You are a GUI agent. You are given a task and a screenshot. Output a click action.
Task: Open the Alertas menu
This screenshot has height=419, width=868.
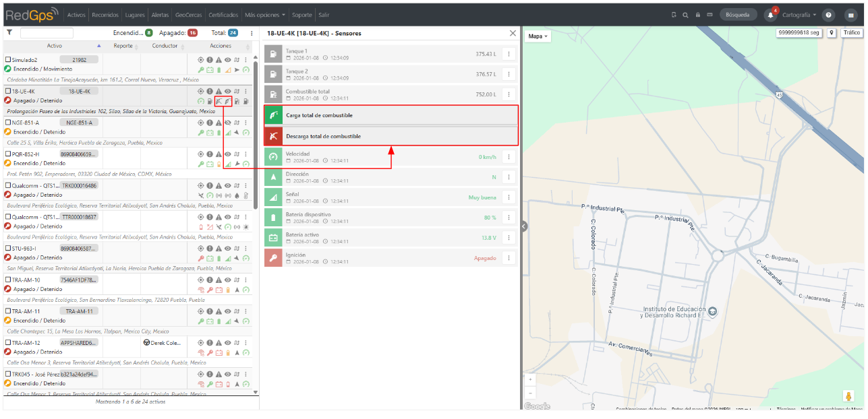161,14
